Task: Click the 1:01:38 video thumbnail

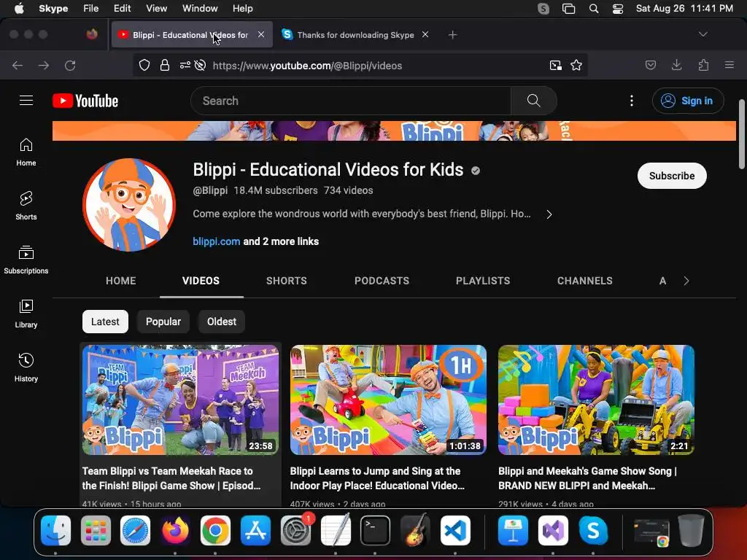Action: click(388, 400)
